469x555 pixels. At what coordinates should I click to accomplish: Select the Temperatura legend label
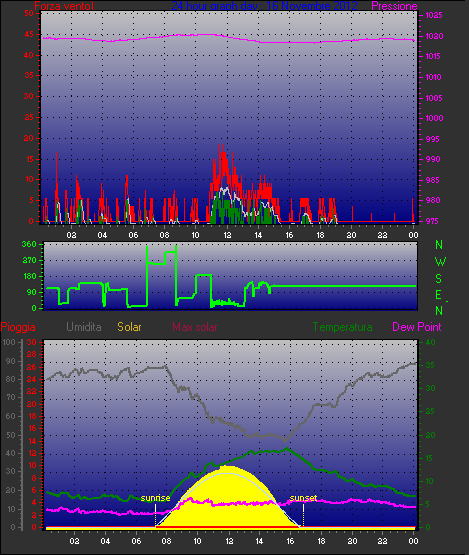(343, 327)
